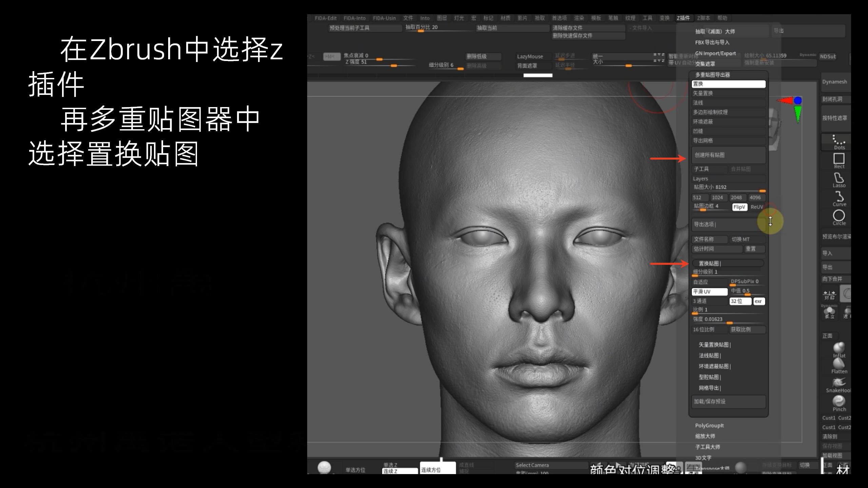Image resolution: width=868 pixels, height=488 pixels.
Task: Adjust the 强度 0.01623 slider
Action: coord(728,320)
